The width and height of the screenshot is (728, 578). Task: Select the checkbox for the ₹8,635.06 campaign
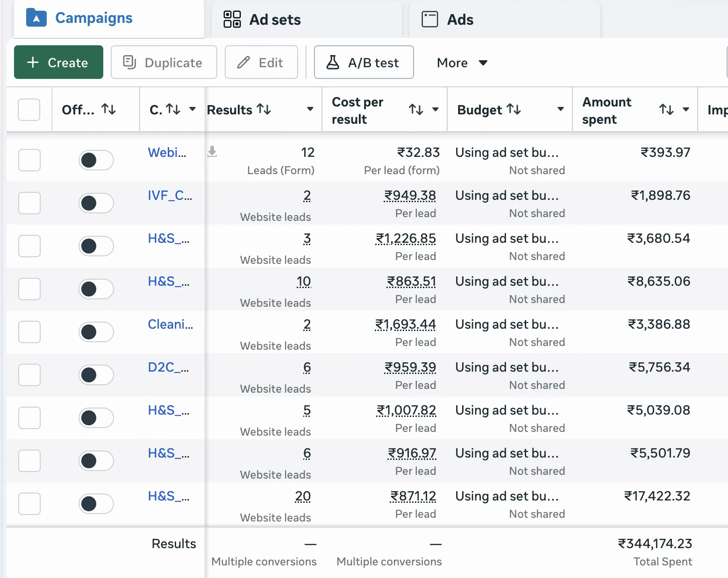click(29, 289)
